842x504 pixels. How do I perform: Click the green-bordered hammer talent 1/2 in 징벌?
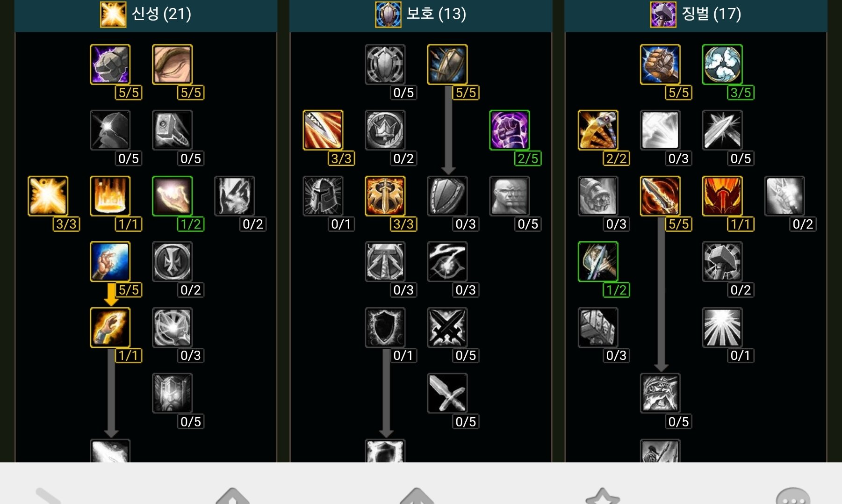(x=597, y=262)
